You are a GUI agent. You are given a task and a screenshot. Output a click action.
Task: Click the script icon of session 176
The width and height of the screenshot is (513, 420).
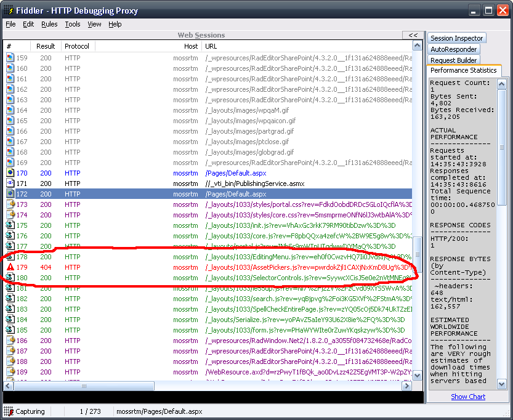(10, 236)
